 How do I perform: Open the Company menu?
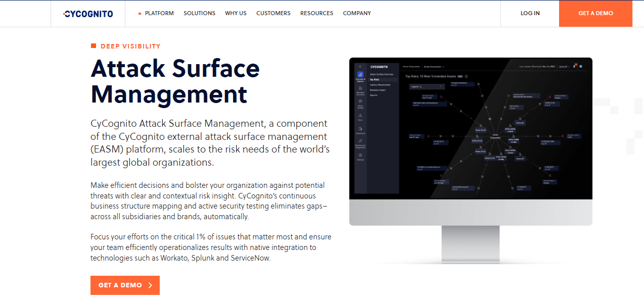(357, 14)
